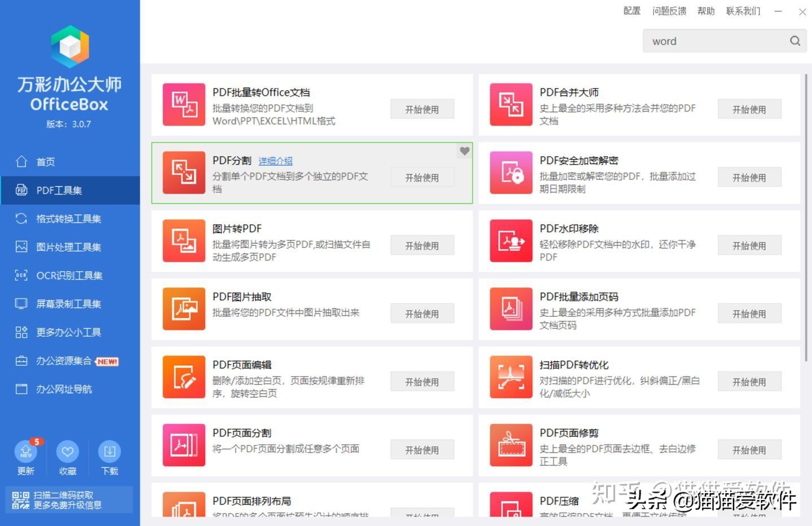
Task: Select the PDF合并大师 tool icon
Action: point(511,105)
